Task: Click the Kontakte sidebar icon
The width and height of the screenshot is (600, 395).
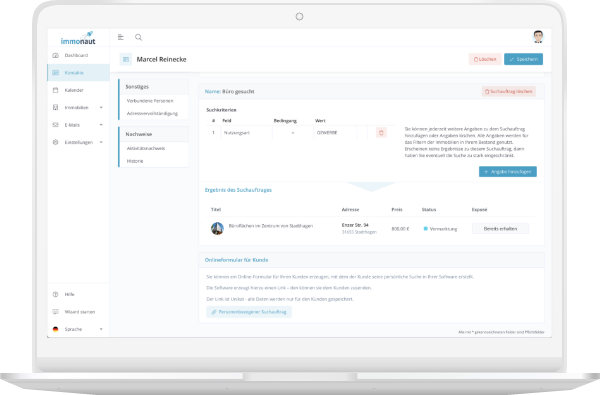Action: [x=55, y=73]
